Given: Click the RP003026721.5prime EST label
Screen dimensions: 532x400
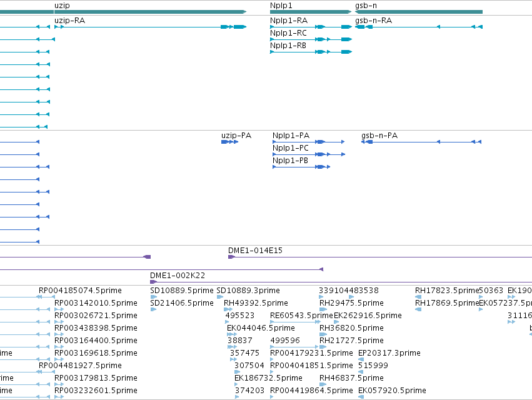Looking at the screenshot, I should [96, 316].
